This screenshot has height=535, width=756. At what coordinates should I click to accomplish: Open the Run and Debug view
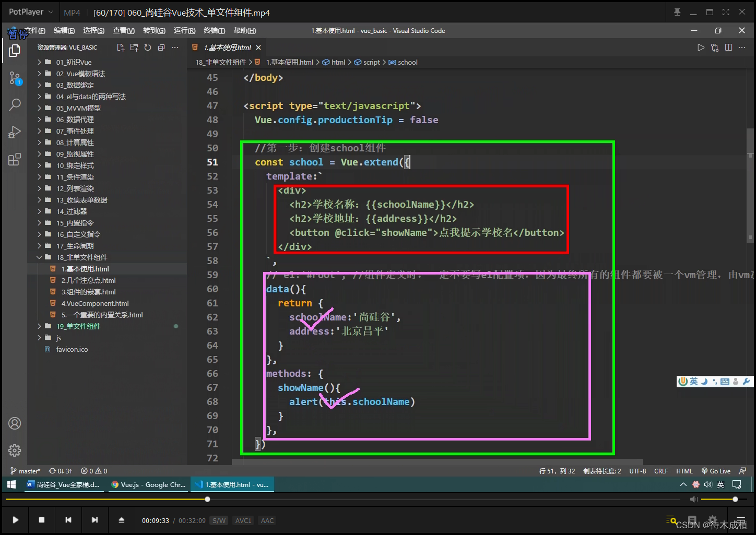point(15,132)
